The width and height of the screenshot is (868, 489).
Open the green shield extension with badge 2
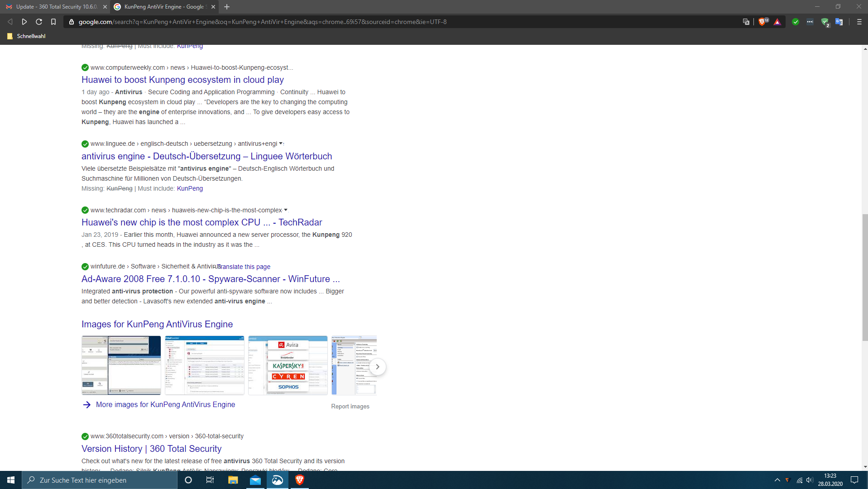click(x=825, y=22)
